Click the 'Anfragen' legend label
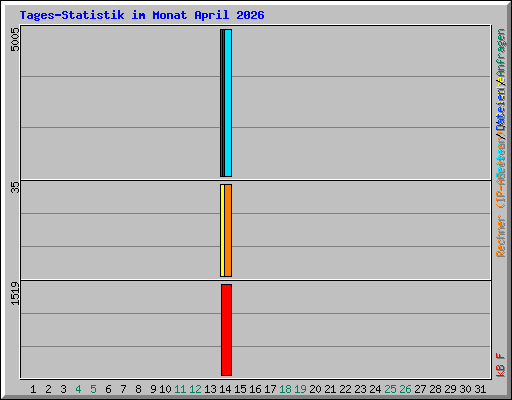 (501, 53)
